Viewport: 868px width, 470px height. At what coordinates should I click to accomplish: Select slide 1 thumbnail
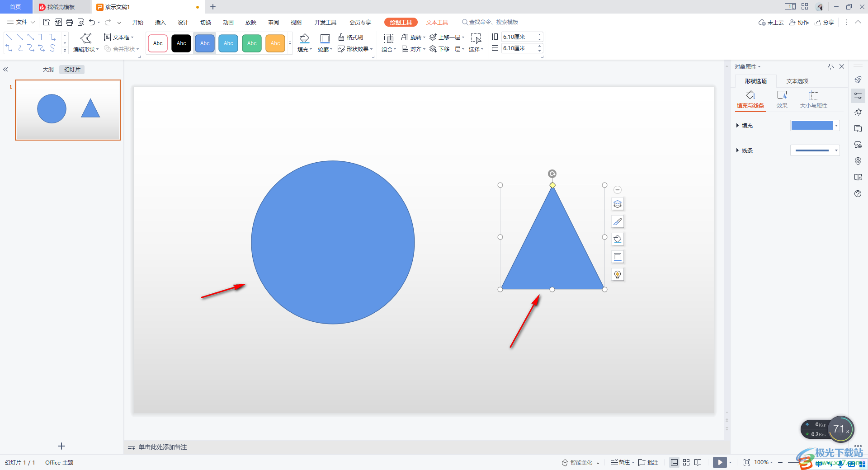point(68,110)
